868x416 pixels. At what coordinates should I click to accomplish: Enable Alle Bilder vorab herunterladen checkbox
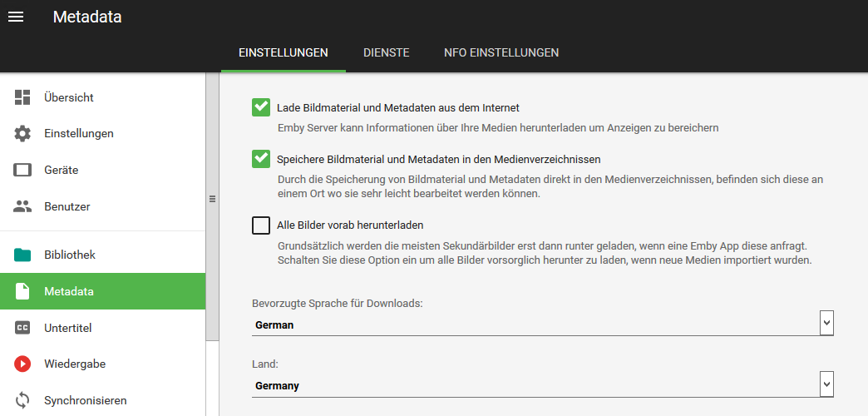[261, 225]
